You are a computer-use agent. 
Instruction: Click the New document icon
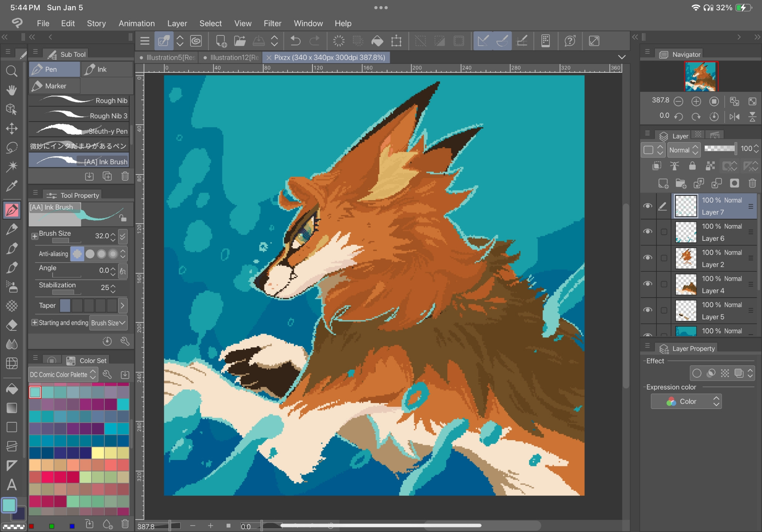point(221,41)
